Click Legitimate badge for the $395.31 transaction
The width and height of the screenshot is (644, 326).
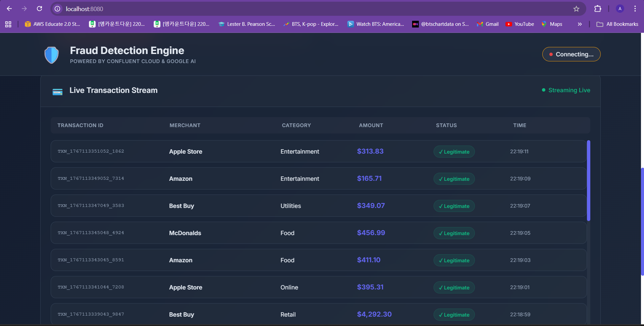coord(454,287)
